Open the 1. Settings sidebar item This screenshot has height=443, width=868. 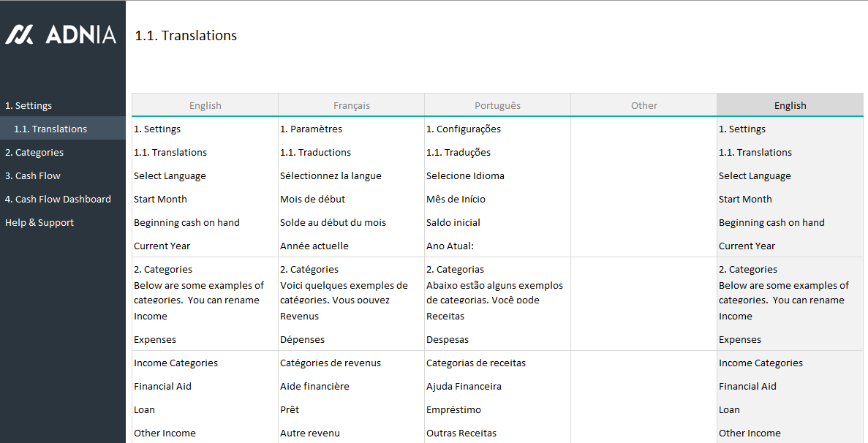pos(29,105)
